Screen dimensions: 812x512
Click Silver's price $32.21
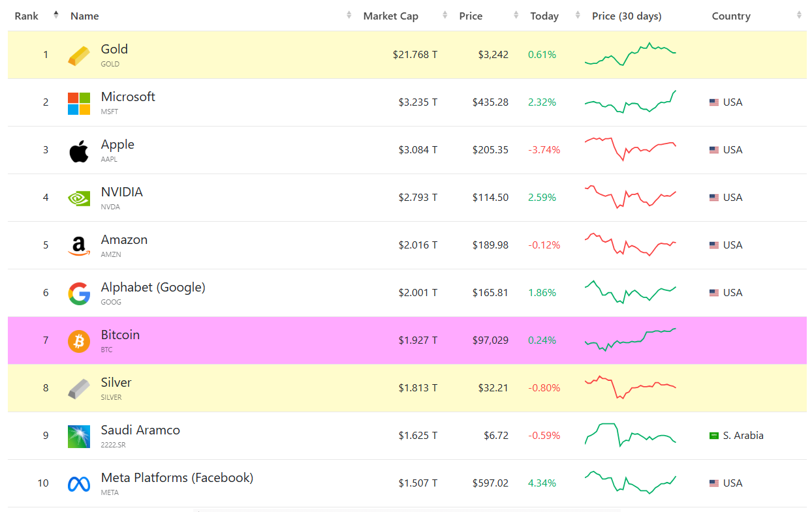coord(493,388)
